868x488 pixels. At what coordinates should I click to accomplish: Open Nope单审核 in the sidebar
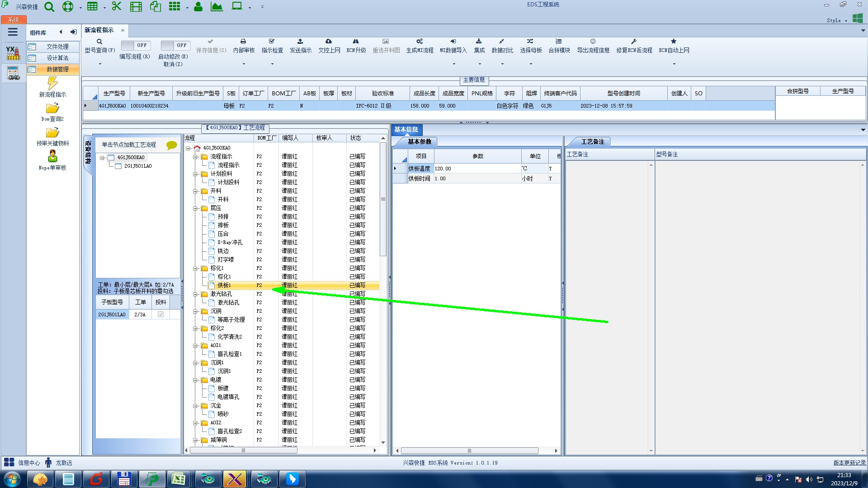point(52,157)
